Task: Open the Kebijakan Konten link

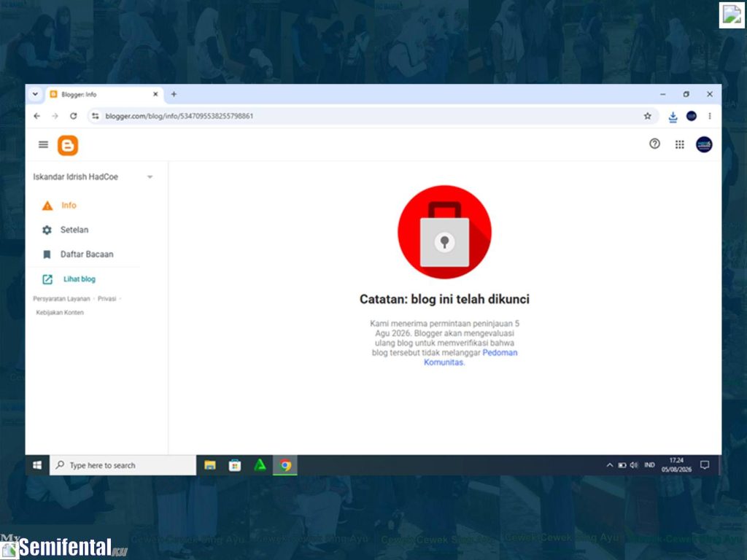Action: coord(60,312)
